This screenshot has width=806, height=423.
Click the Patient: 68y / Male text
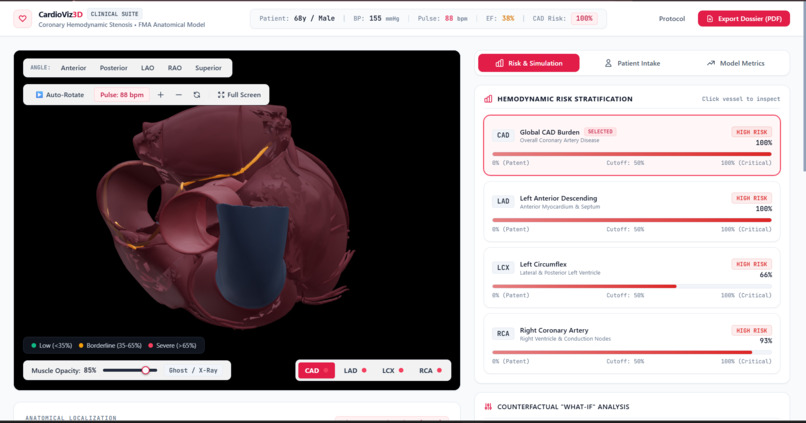297,19
